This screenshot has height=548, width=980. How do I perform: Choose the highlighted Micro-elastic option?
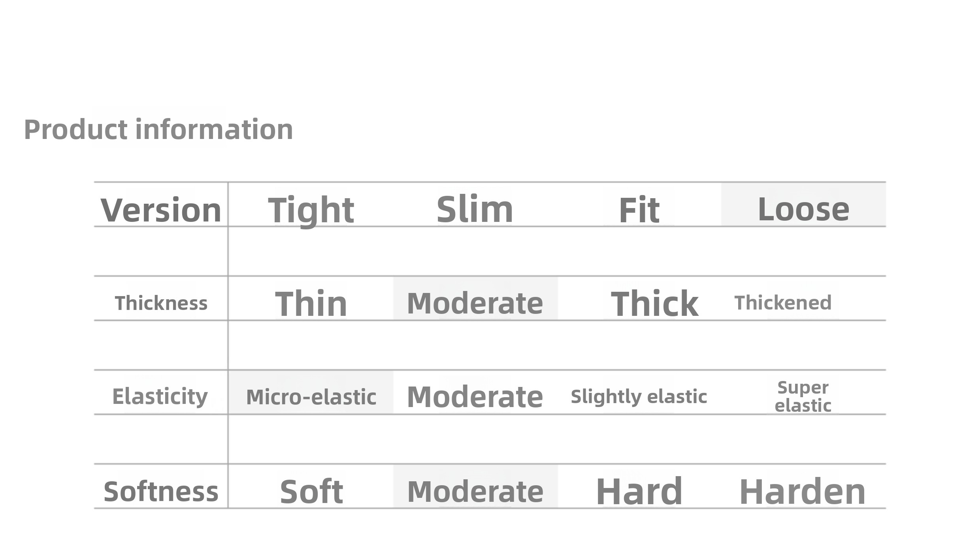[311, 397]
